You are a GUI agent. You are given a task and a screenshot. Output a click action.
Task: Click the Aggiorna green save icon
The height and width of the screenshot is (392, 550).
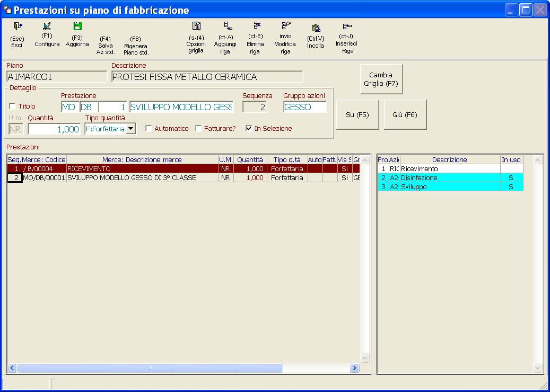click(x=77, y=26)
